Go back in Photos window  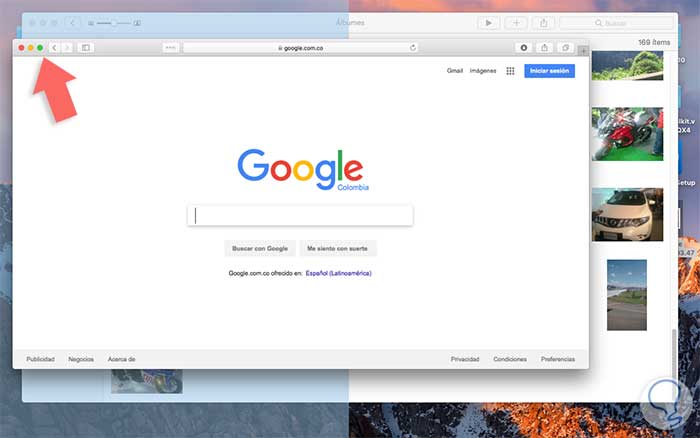[72, 23]
